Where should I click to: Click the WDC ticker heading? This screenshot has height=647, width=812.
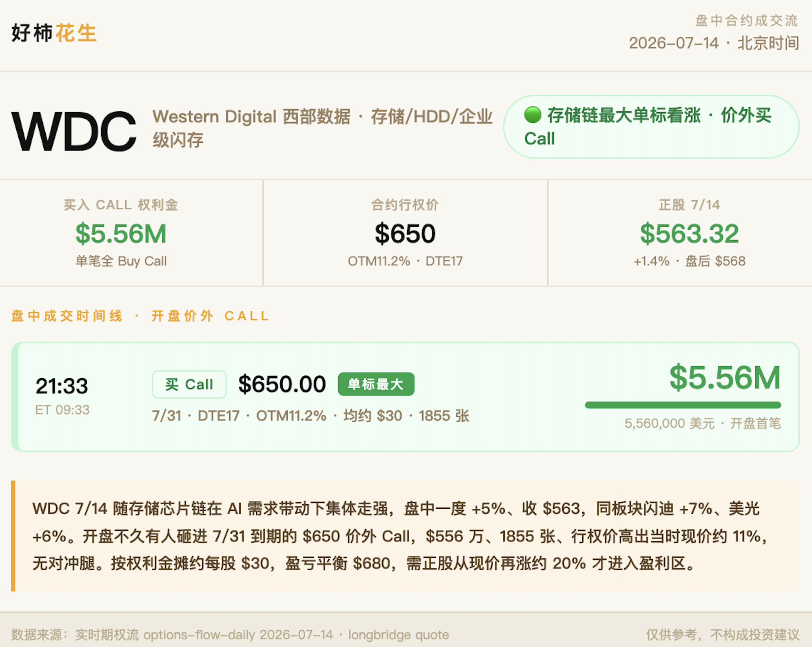(73, 131)
